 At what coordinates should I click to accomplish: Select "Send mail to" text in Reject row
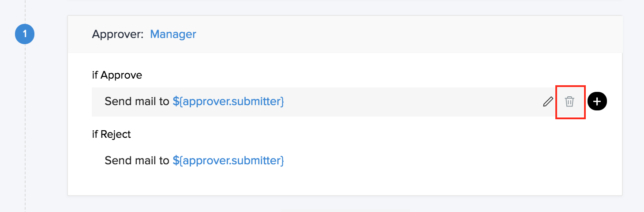137,160
